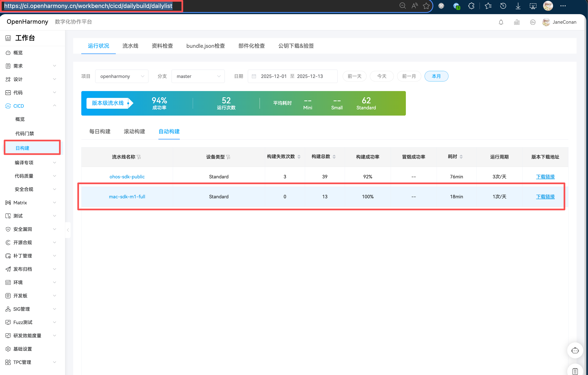Toggle the 本月 date range pill
588x375 pixels.
tap(436, 76)
